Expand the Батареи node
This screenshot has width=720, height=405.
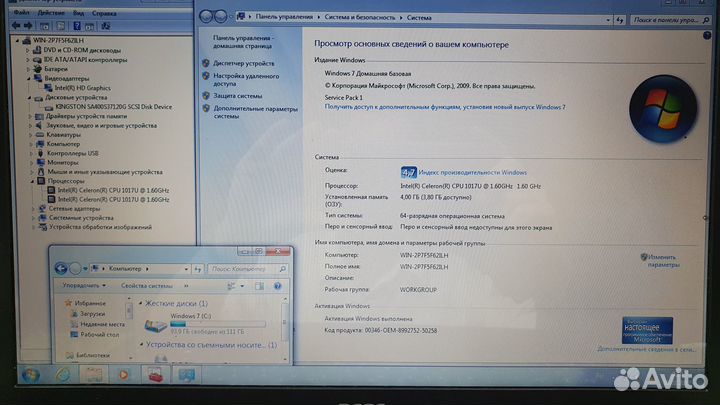coord(28,69)
